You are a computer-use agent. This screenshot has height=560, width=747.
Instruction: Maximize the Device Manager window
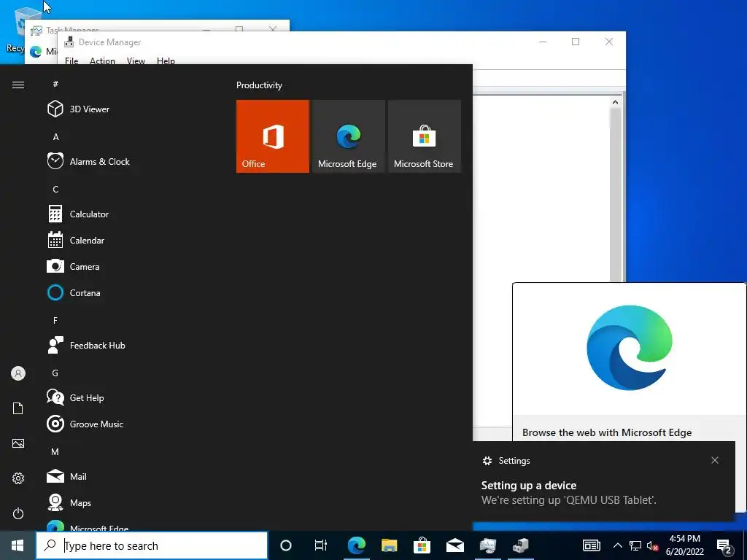(x=576, y=42)
